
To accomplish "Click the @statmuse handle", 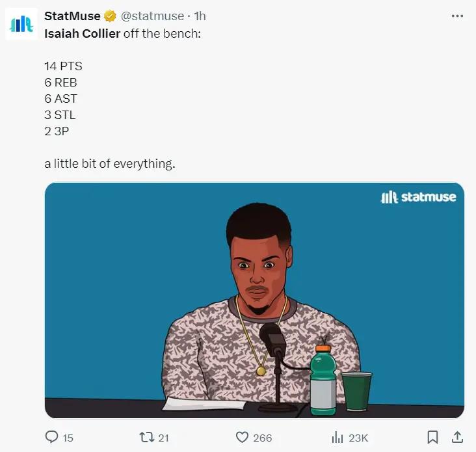I will point(153,16).
